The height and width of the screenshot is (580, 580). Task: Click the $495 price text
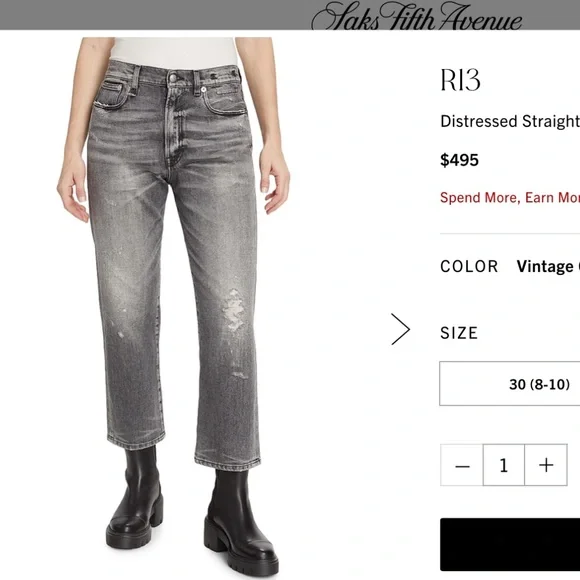(459, 160)
